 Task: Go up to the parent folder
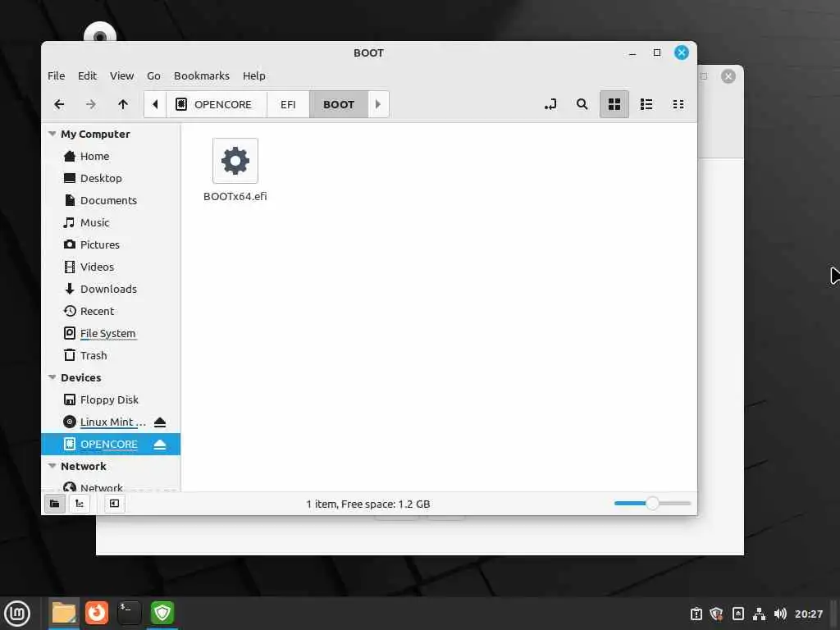123,104
